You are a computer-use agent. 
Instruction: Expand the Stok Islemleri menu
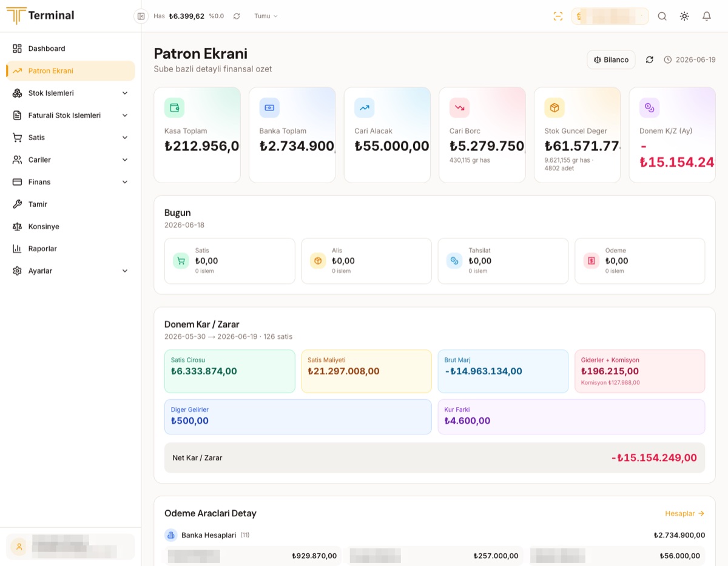[70, 93]
